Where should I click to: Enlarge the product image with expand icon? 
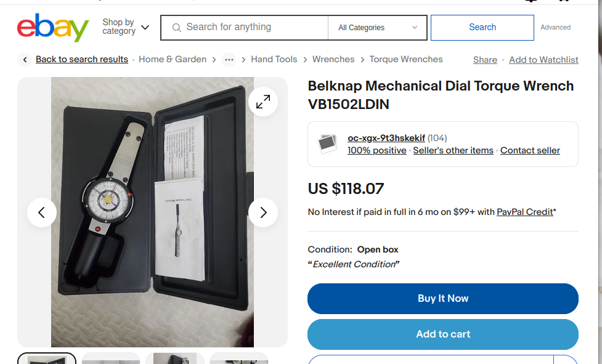coord(263,102)
